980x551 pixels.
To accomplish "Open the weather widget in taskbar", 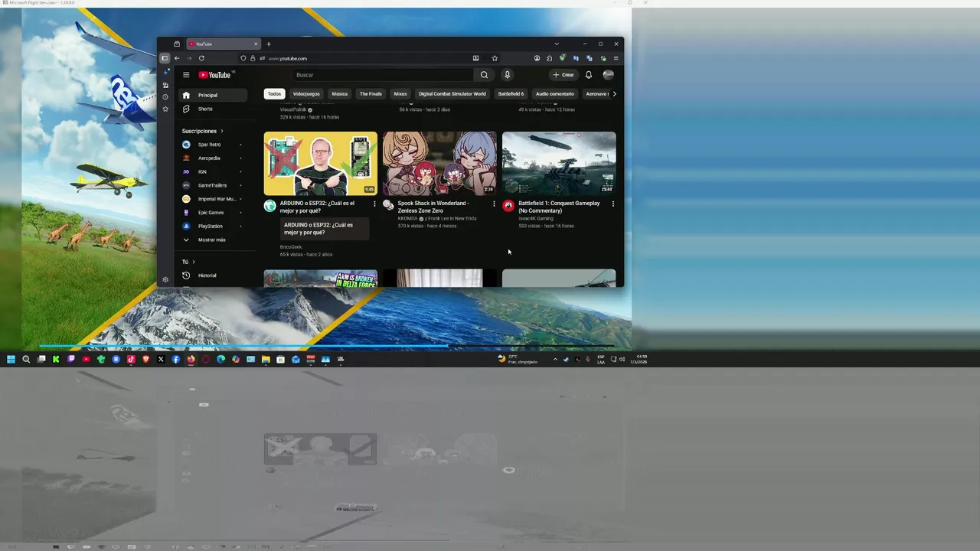I will (518, 359).
